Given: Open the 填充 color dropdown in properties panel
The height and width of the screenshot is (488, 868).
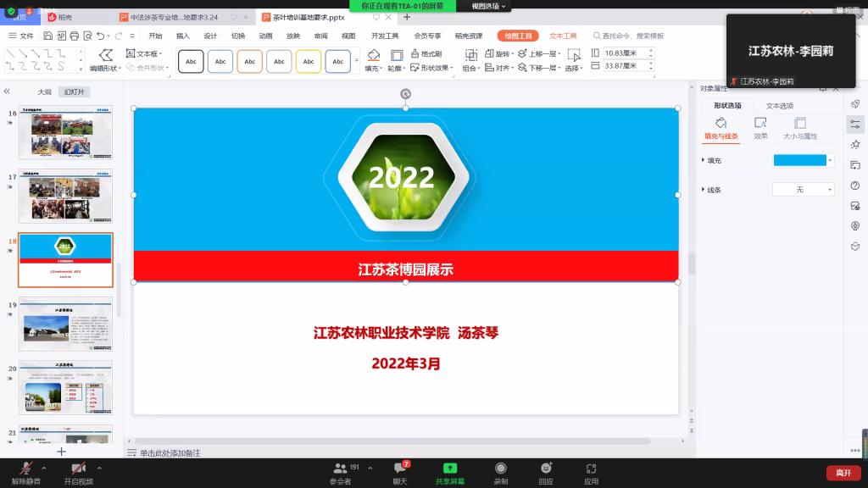Looking at the screenshot, I should coord(830,160).
